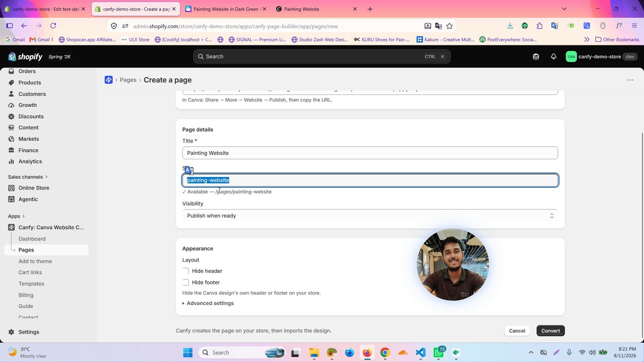Open browser downloads icon
This screenshot has width=644, height=362.
pyautogui.click(x=510, y=26)
